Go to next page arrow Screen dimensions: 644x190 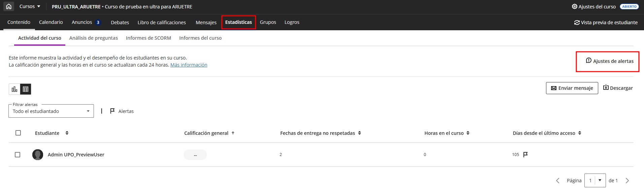click(627, 181)
